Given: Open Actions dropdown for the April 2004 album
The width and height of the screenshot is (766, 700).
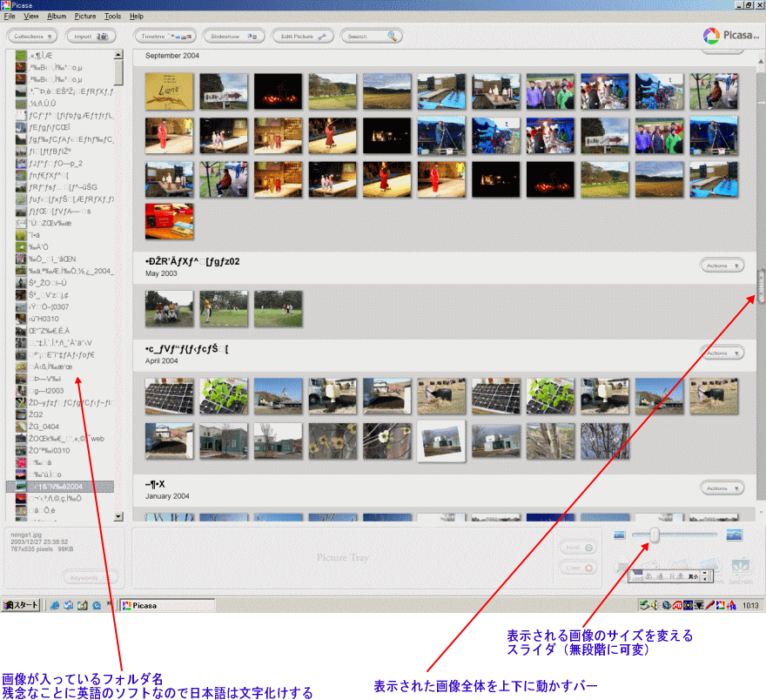Looking at the screenshot, I should click(x=722, y=353).
